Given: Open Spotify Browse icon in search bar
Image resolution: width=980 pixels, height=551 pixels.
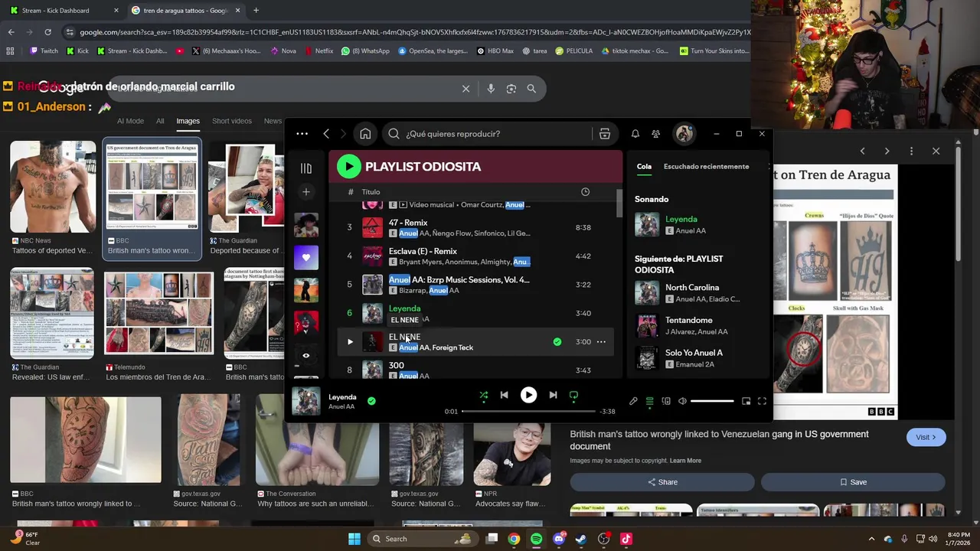Looking at the screenshot, I should coord(605,134).
